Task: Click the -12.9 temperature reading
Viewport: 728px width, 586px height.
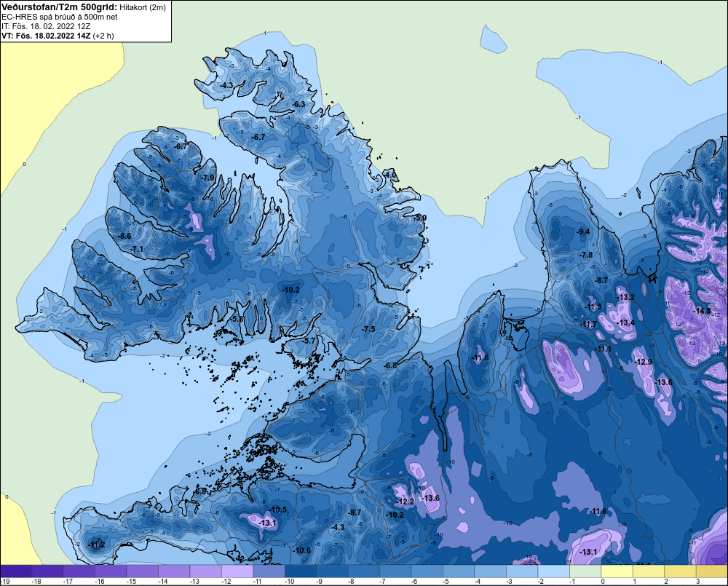Action: [644, 362]
